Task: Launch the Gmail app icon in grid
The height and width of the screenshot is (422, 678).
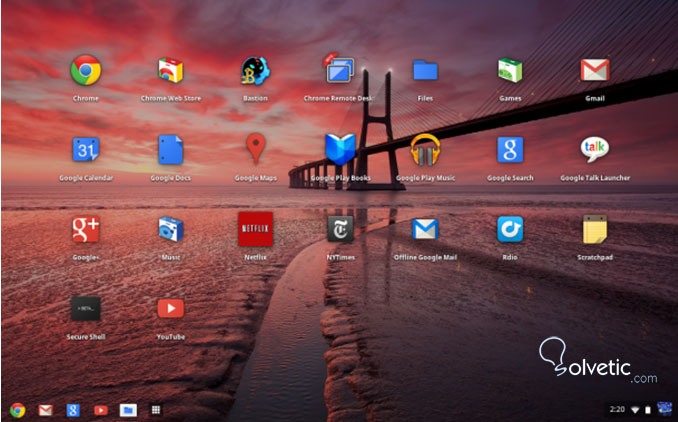Action: (x=595, y=70)
